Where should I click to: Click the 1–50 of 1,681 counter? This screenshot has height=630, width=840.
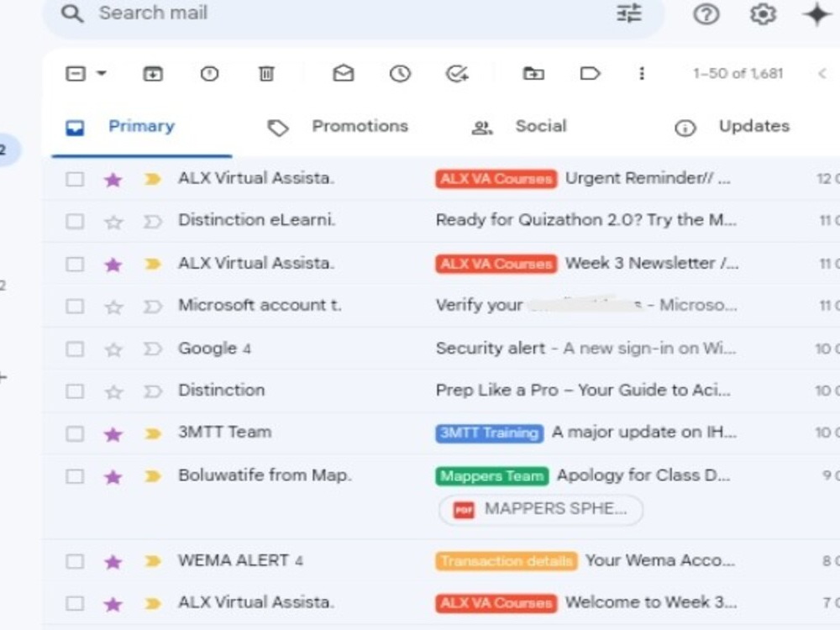(x=738, y=73)
